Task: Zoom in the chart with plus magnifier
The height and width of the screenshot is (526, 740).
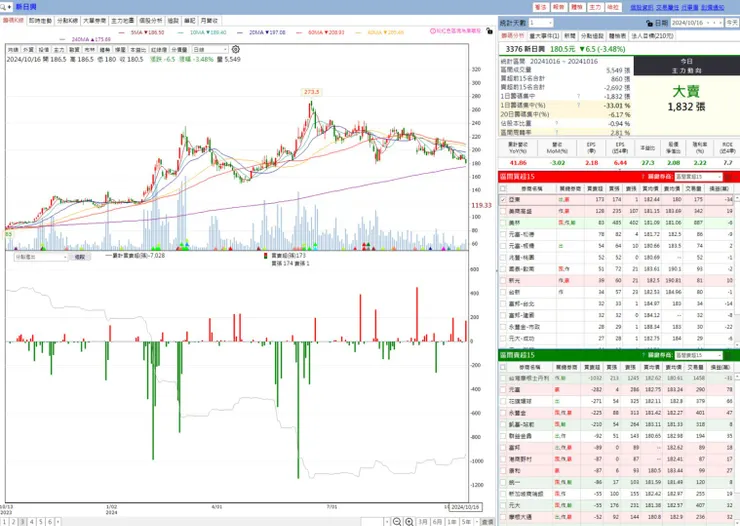Action: pyautogui.click(x=409, y=521)
